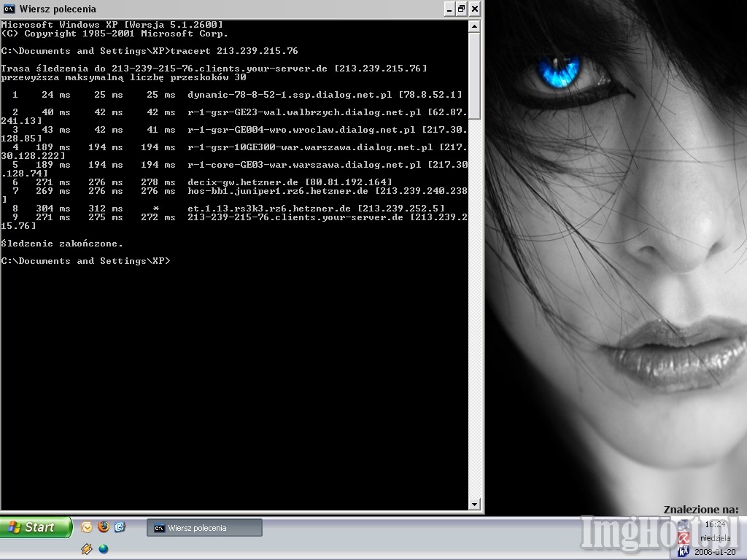Screen dimensions: 747x560
Task: Launch Firefox from quick launch
Action: (104, 526)
